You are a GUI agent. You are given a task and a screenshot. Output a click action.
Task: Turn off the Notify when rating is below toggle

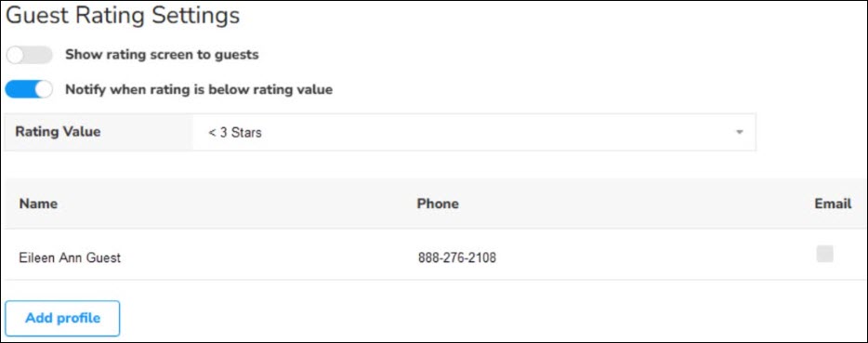pyautogui.click(x=29, y=89)
